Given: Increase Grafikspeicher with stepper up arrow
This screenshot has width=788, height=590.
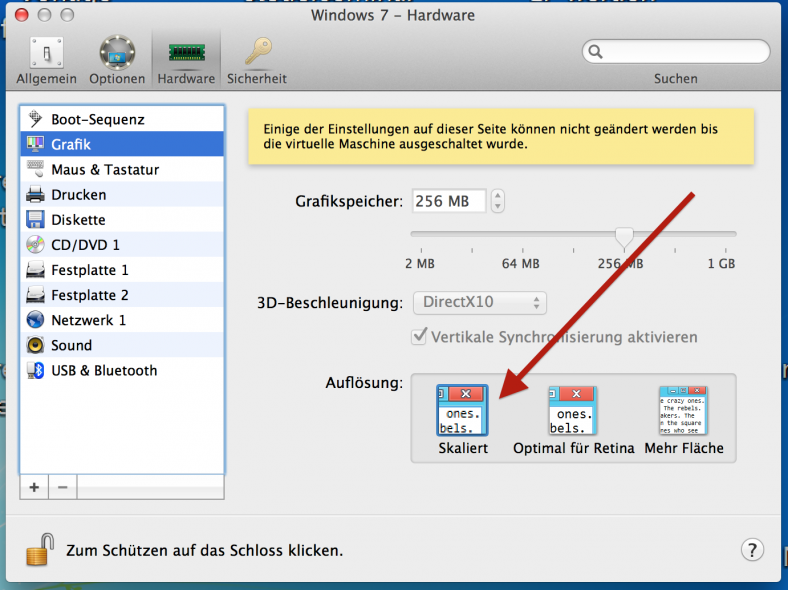Looking at the screenshot, I should tap(498, 195).
